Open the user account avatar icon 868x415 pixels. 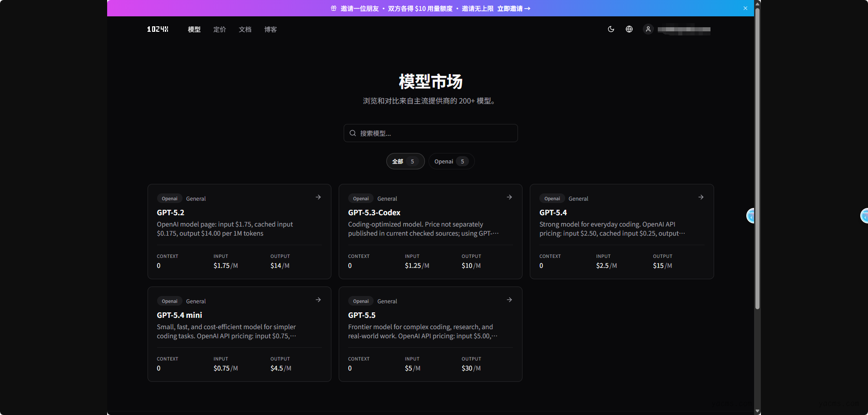(648, 29)
